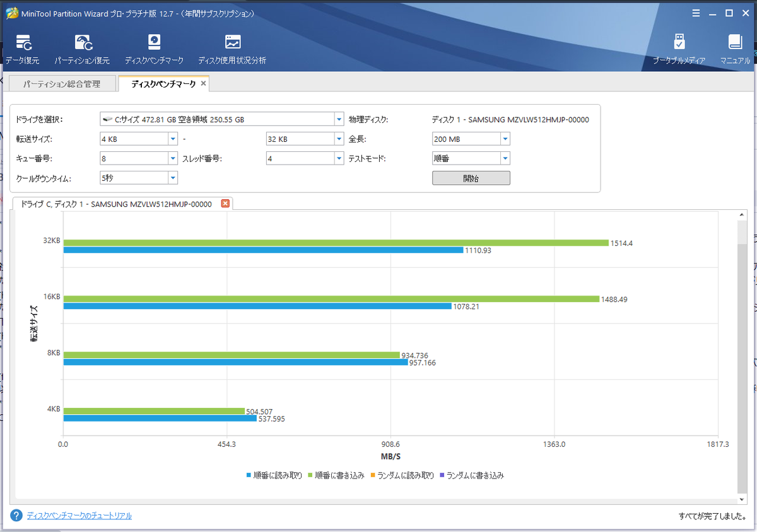Select the ディスクベンチマーク toolbar icon

point(154,50)
